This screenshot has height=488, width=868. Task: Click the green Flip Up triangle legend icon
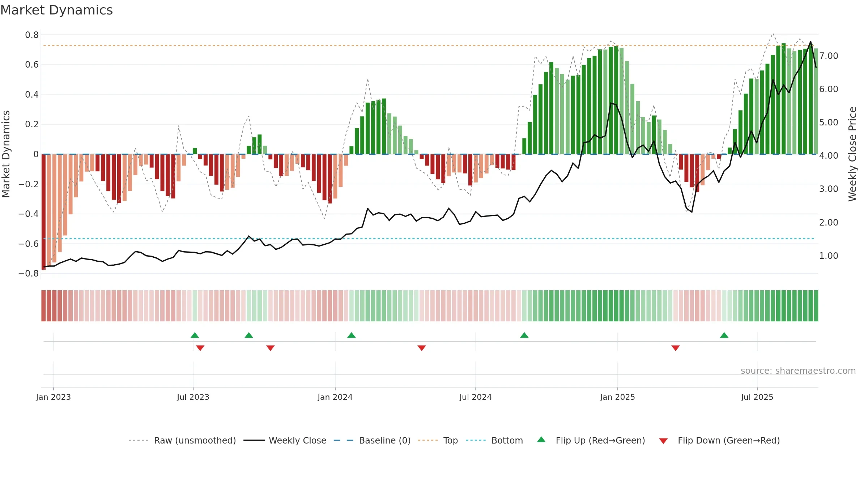pos(541,440)
